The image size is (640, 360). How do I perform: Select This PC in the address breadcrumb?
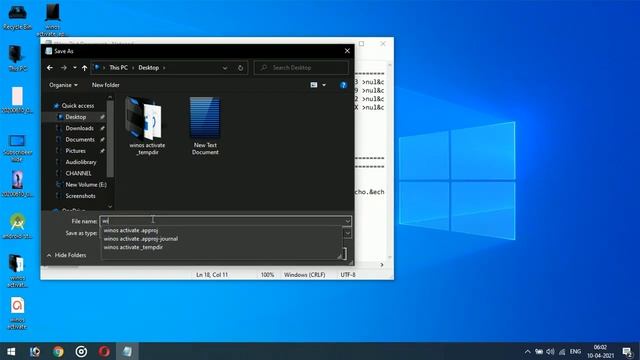coord(118,68)
